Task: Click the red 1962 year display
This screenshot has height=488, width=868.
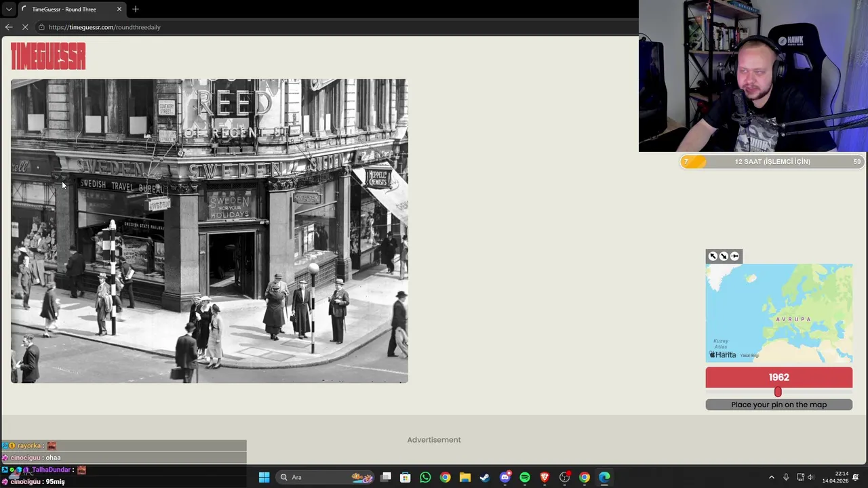Action: 778,378
